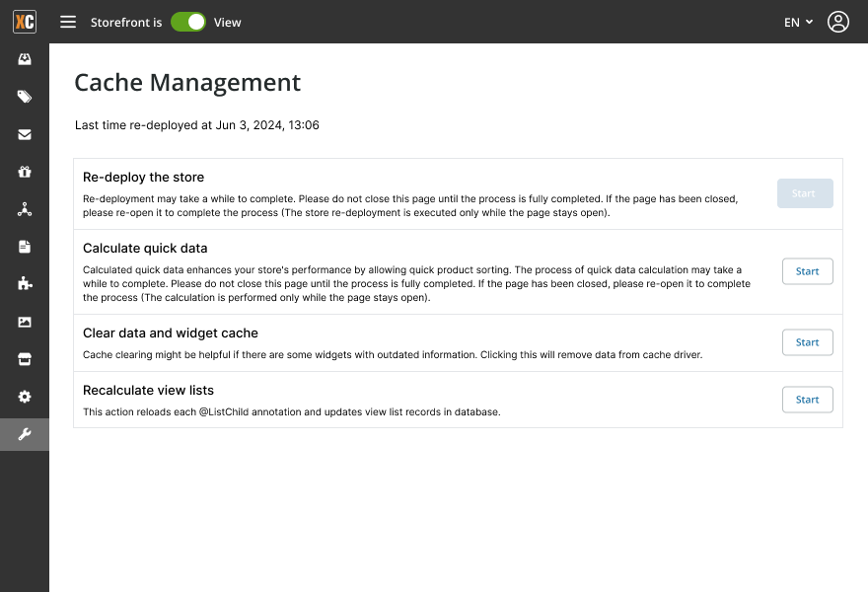Start clearing data and widget cache
The image size is (868, 592).
point(807,342)
